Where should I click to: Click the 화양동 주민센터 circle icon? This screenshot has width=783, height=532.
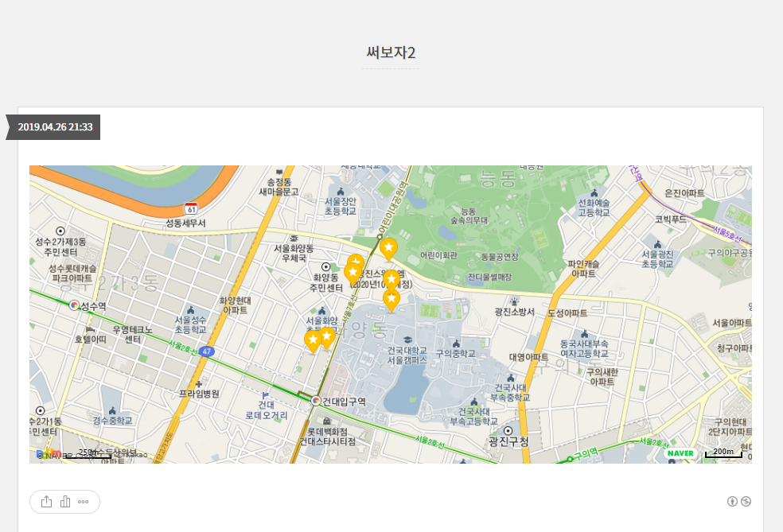[x=325, y=267]
